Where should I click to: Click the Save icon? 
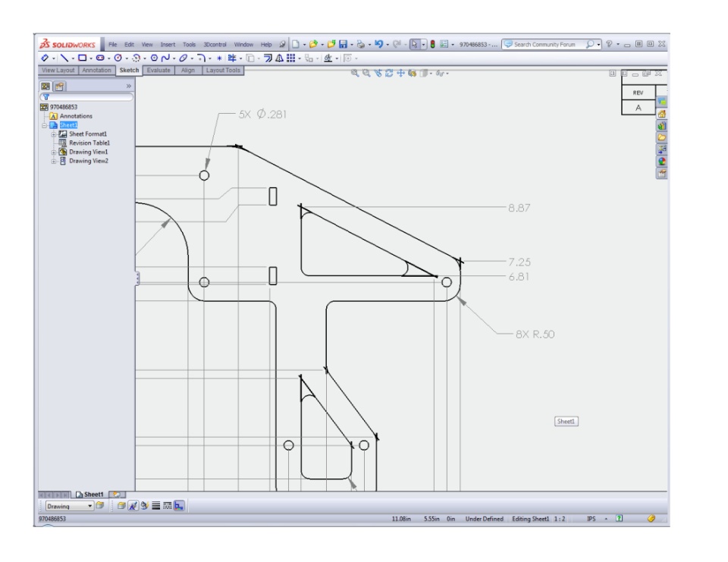coord(343,44)
